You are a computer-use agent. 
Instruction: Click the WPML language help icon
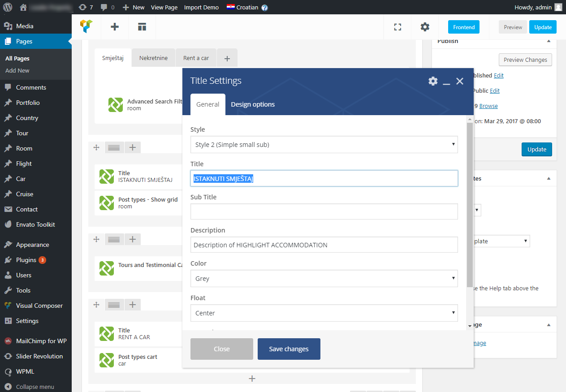coord(265,8)
